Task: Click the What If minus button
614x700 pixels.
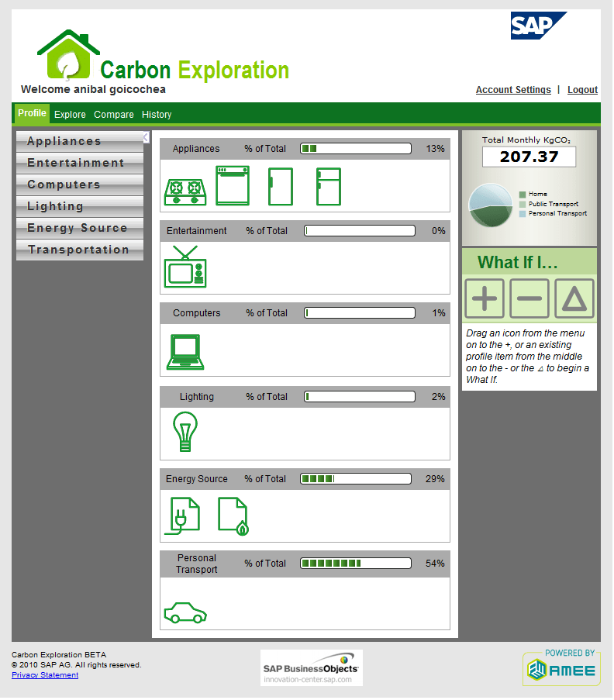Action: click(529, 298)
